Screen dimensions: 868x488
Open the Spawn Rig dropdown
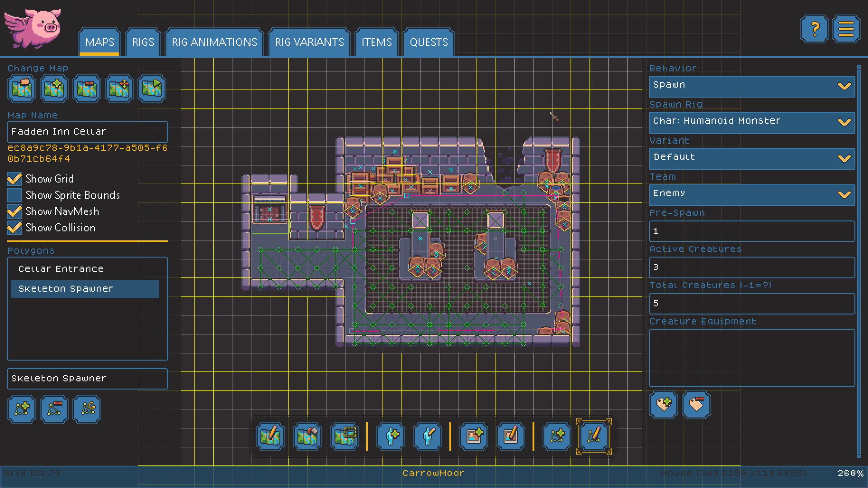pos(752,122)
